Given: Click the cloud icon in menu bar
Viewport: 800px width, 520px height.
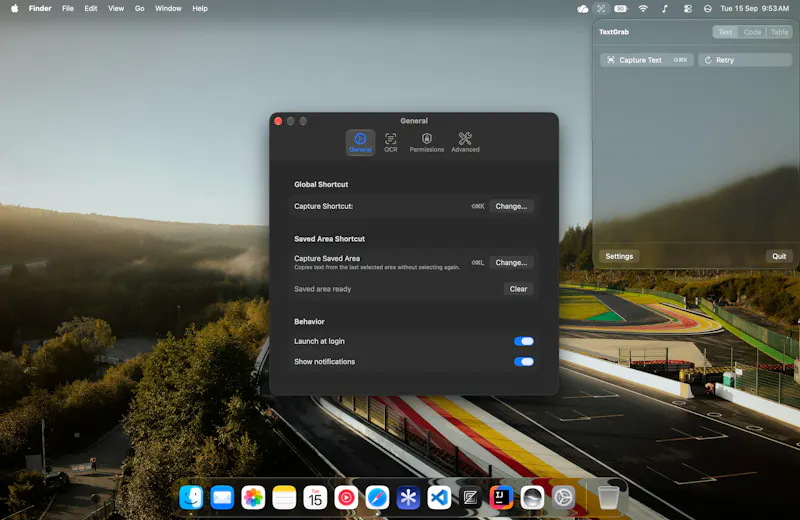Looking at the screenshot, I should pyautogui.click(x=582, y=9).
